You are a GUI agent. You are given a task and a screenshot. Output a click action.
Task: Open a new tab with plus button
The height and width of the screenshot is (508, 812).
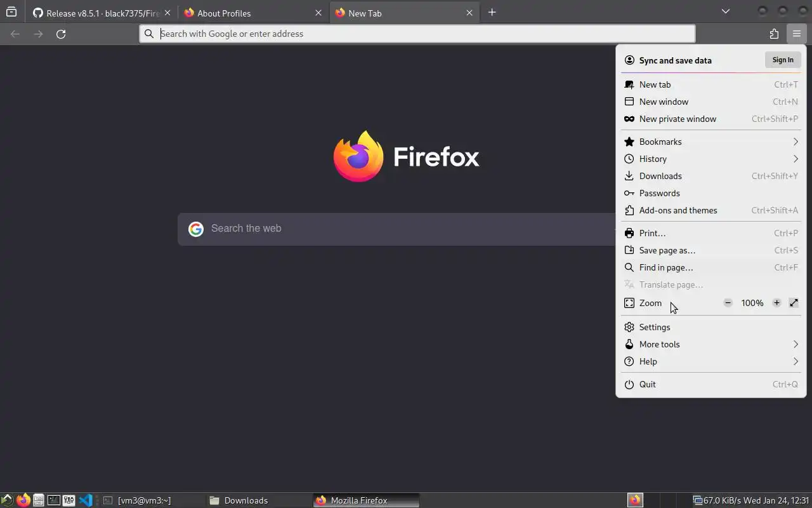492,12
